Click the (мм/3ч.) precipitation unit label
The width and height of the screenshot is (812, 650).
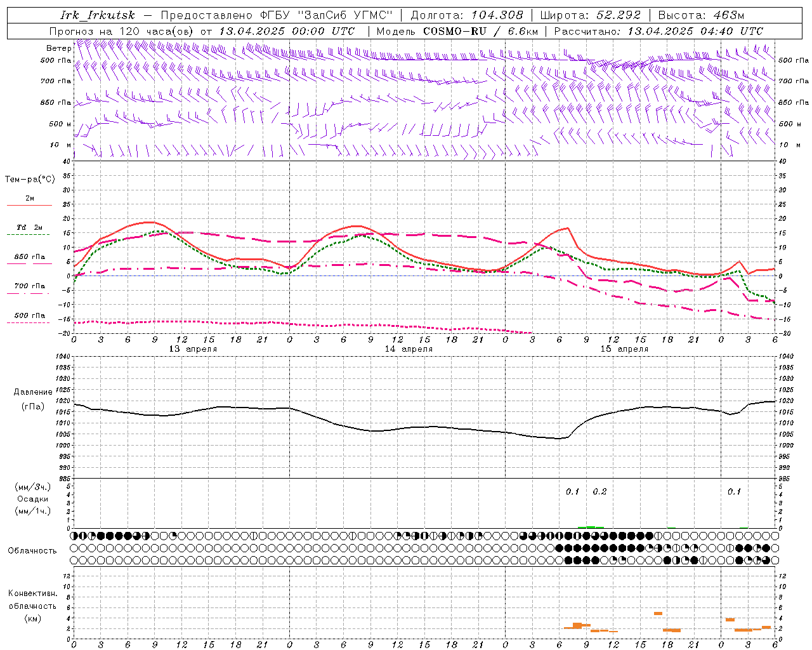tap(33, 487)
